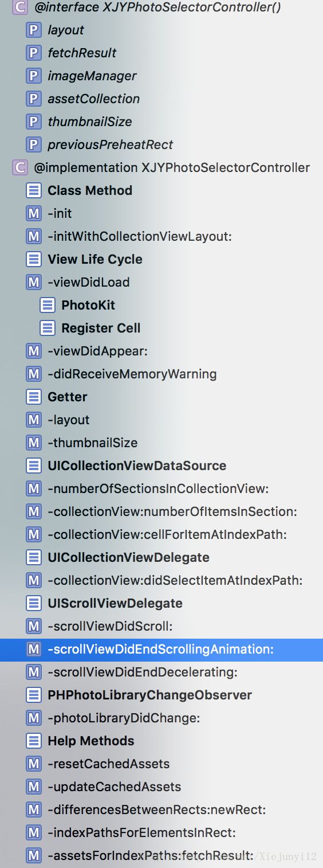Viewport: 323px width, 868px height.
Task: Jump to -collectionView:cellForItemAtIndexPath: method
Action: tap(167, 534)
